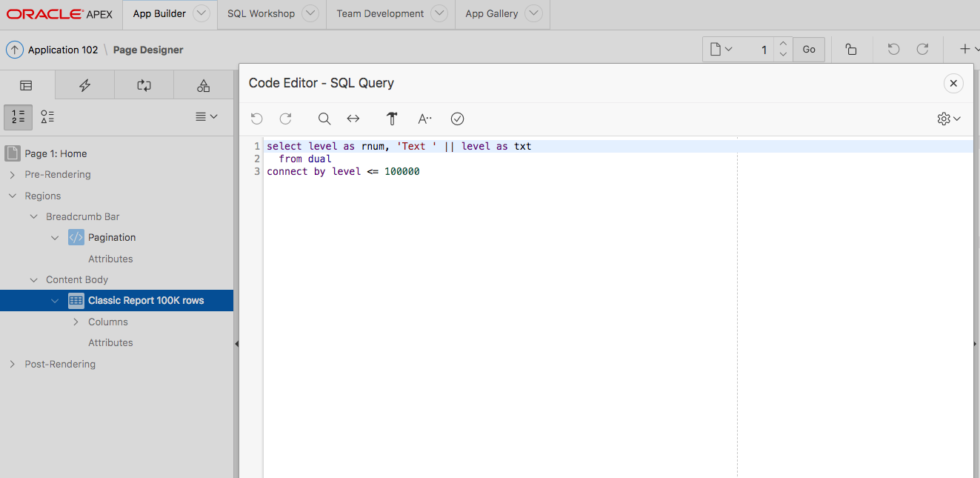Open the SQL Workshop menu tab

pos(261,13)
